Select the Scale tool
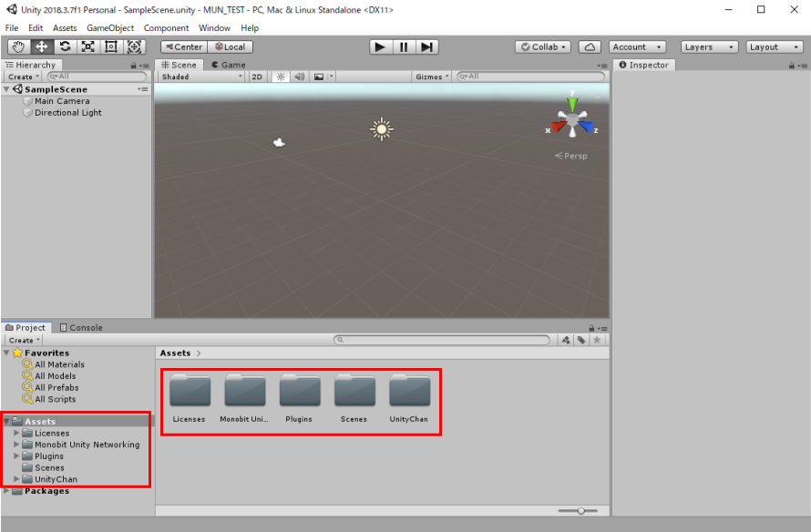 point(87,47)
